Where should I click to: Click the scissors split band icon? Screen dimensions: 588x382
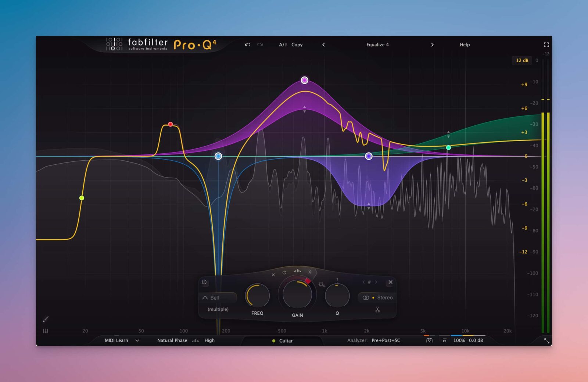click(377, 310)
